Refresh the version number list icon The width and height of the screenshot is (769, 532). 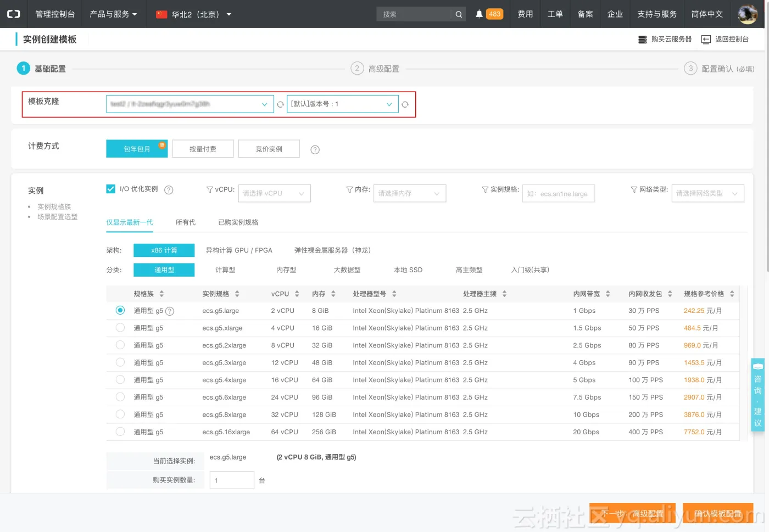(405, 104)
